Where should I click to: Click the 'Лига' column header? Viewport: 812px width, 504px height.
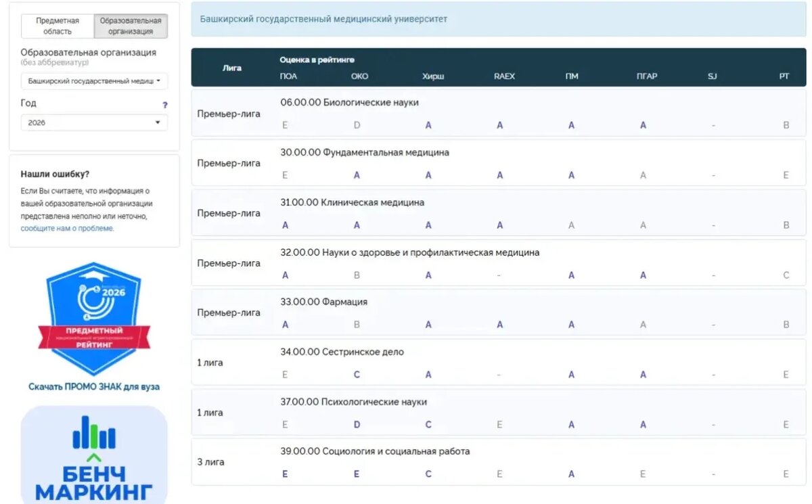tap(232, 68)
